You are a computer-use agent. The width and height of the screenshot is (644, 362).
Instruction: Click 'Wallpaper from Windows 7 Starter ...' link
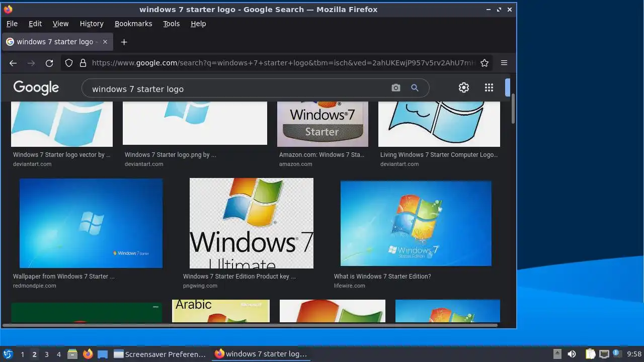point(64,277)
